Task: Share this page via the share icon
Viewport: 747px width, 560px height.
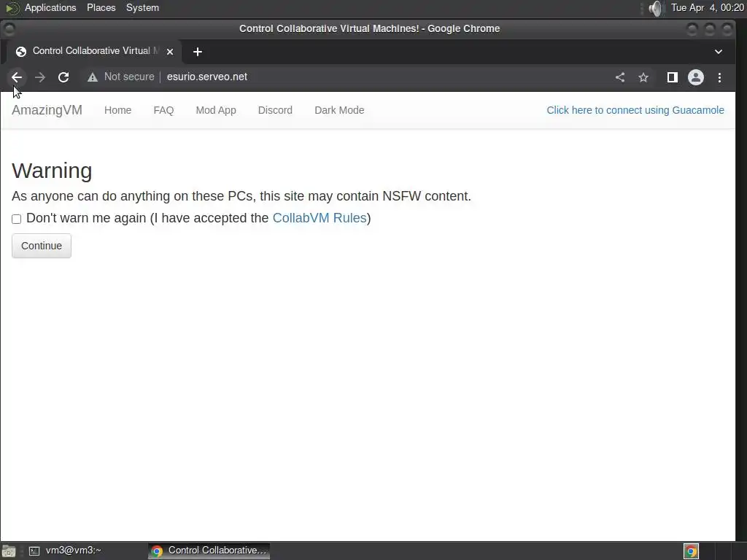Action: [x=620, y=77]
